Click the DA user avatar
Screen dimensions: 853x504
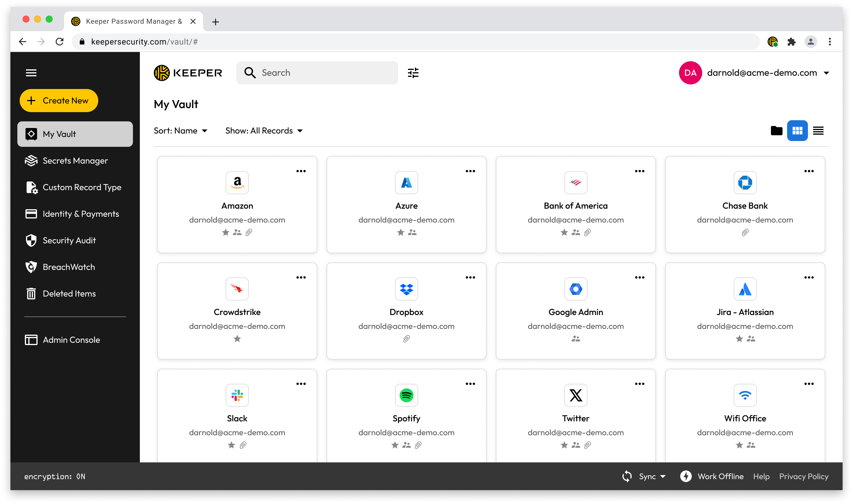[x=690, y=73]
